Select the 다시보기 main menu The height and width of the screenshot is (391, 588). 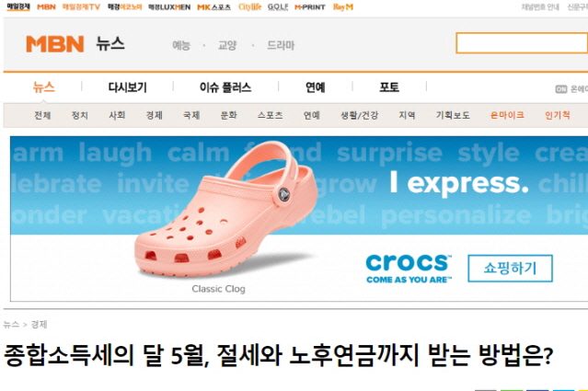128,87
